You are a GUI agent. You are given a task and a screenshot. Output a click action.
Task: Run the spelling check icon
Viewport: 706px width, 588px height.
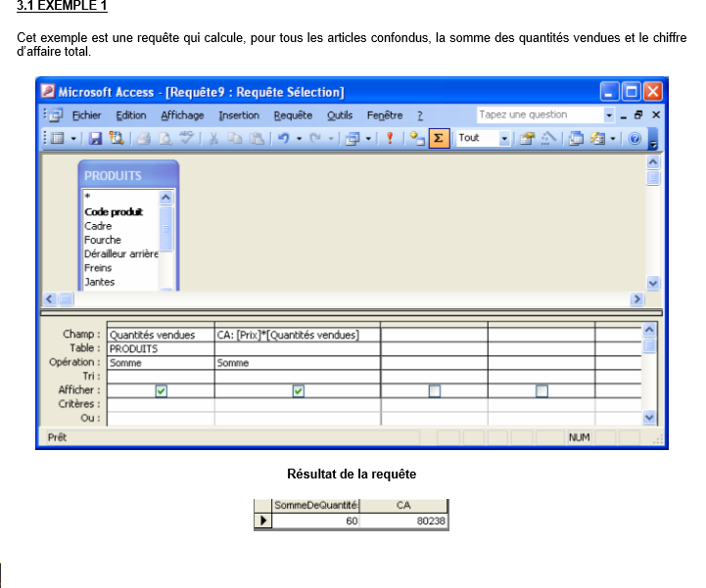186,138
